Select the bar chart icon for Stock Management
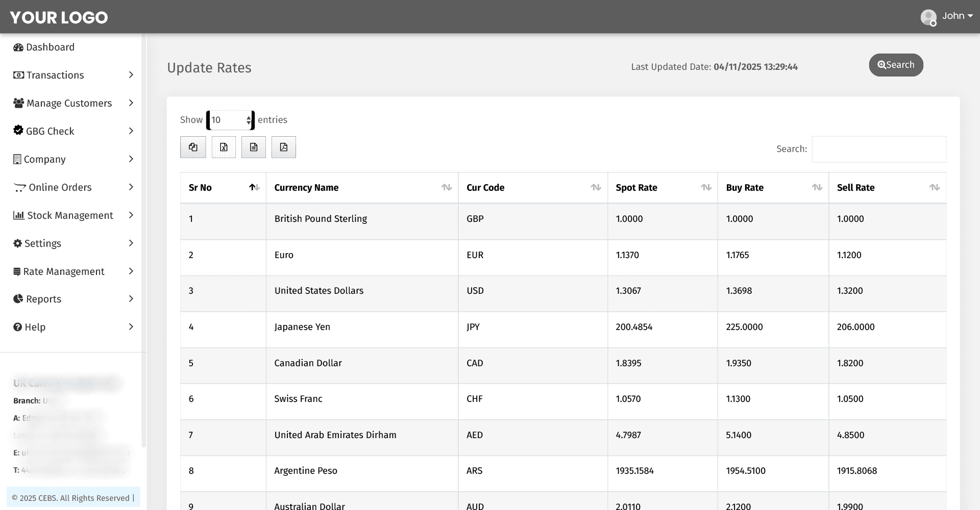Viewport: 980px width, 510px height. [x=17, y=215]
